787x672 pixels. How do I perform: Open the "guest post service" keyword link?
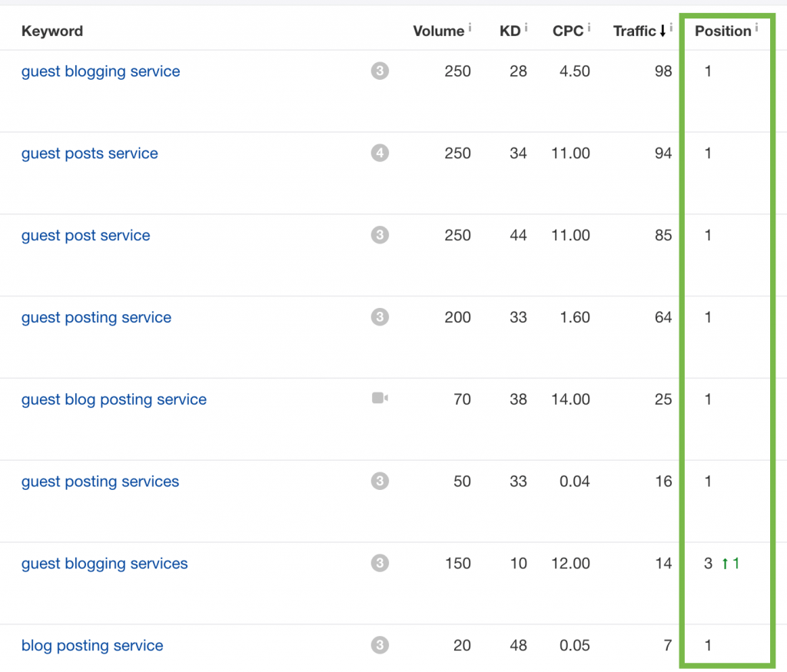[x=85, y=236]
